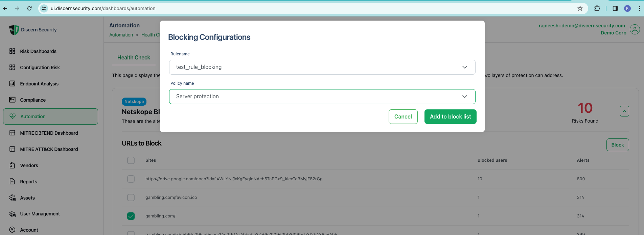Toggle the select-all checkbox beside Sites header
Viewport: 644px width, 235px height.
(131, 160)
